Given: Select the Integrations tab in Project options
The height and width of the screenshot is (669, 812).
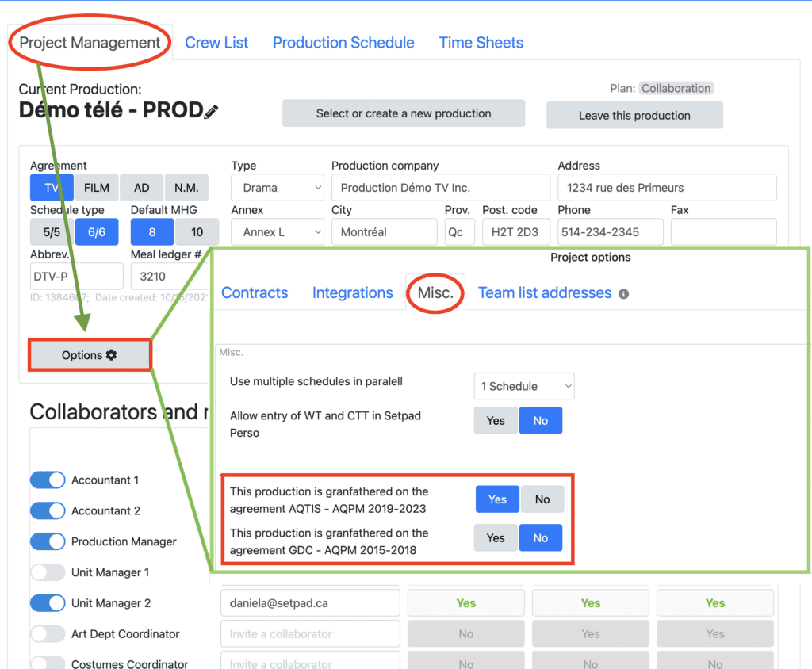Looking at the screenshot, I should (352, 292).
